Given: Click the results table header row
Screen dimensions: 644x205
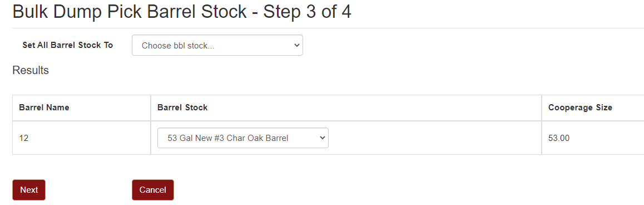Looking at the screenshot, I should click(328, 108).
